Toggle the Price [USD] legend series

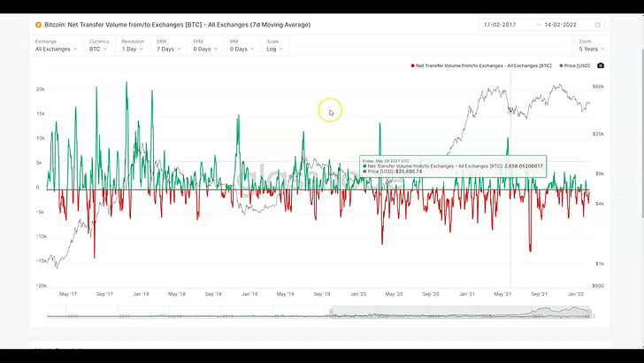575,66
